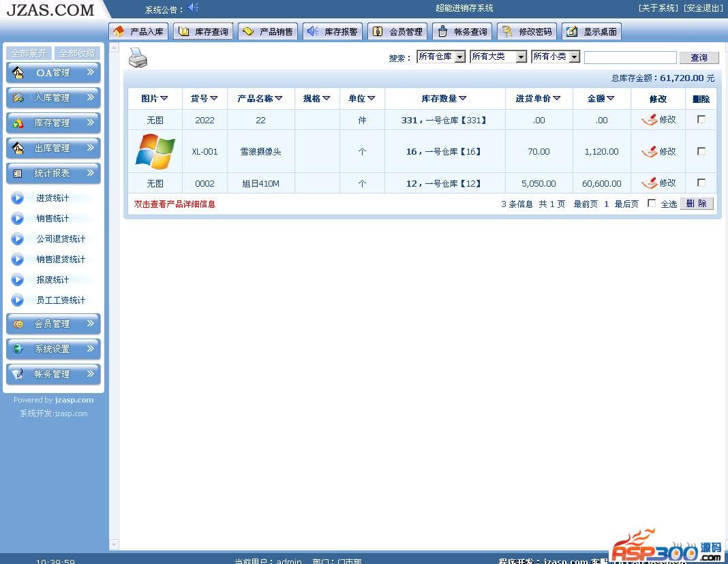Click the keys icon on 修改密码 tab
The image size is (728, 564).
(507, 31)
